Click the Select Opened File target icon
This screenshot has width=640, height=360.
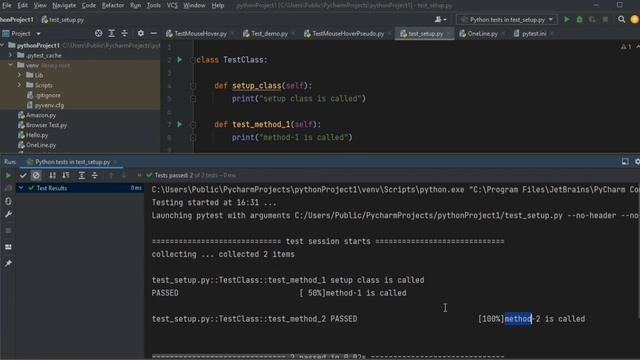click(98, 33)
